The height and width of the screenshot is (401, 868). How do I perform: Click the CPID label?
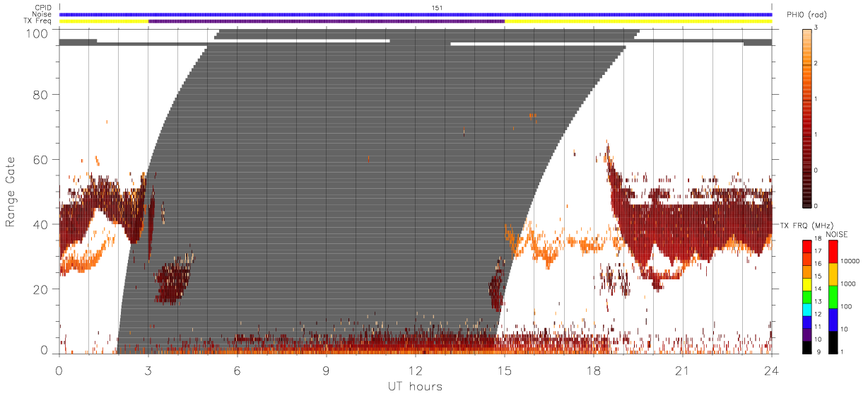pos(44,8)
